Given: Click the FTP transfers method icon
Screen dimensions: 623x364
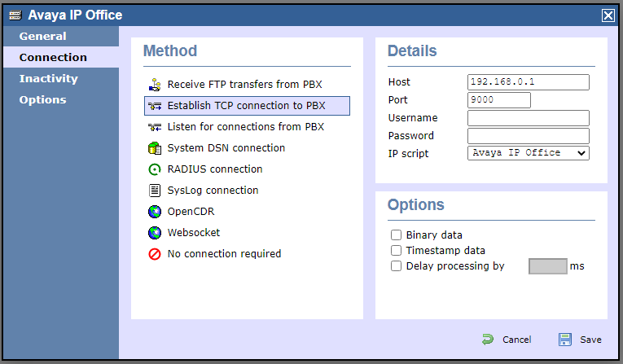Looking at the screenshot, I should pos(155,85).
